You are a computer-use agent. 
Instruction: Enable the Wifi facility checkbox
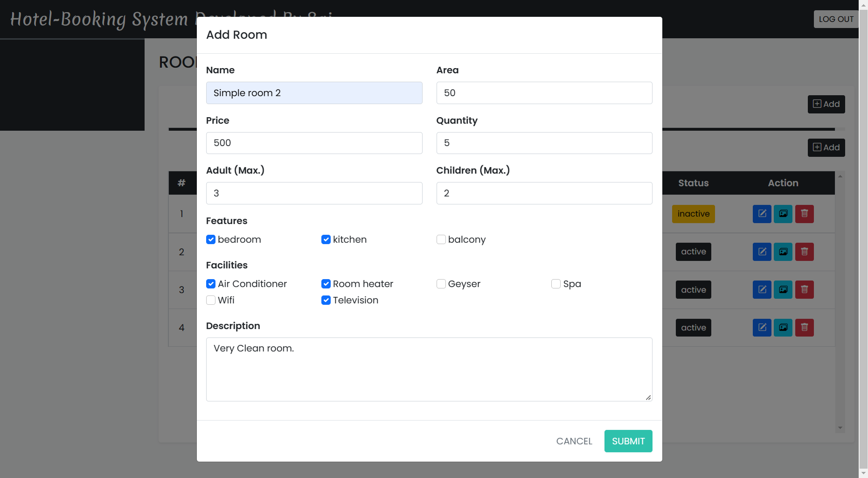(x=210, y=300)
